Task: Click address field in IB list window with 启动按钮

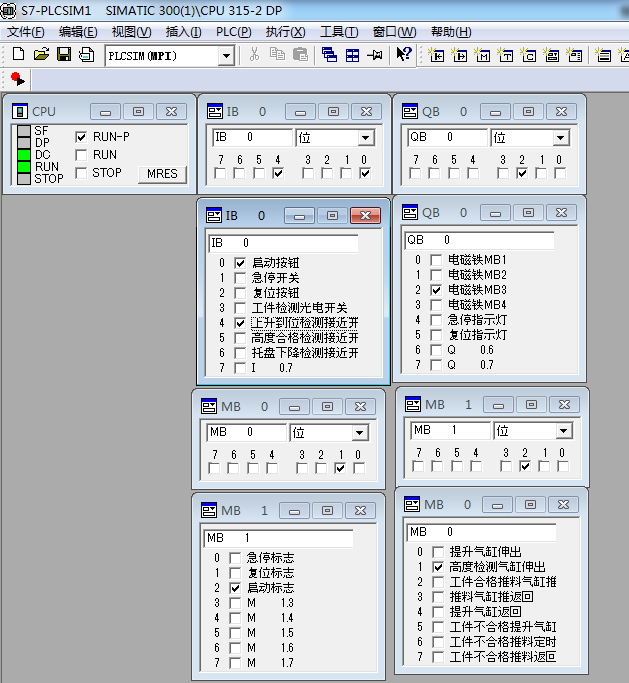Action: coord(283,243)
